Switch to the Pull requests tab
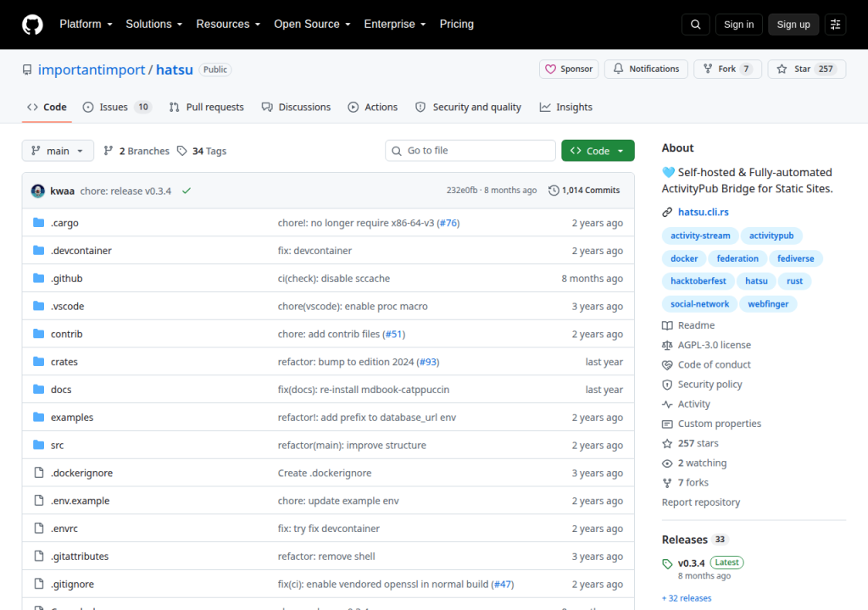Screen dimensions: 868x610 click(207, 107)
